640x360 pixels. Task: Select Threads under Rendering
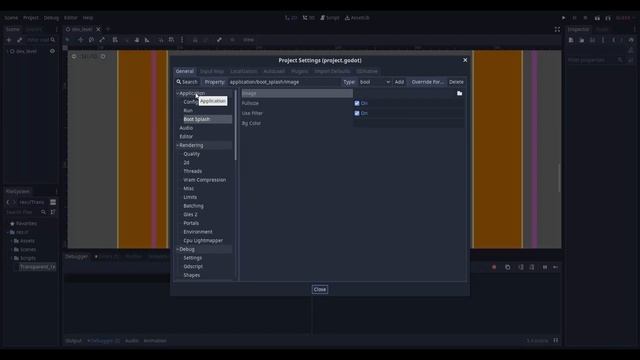coord(193,171)
